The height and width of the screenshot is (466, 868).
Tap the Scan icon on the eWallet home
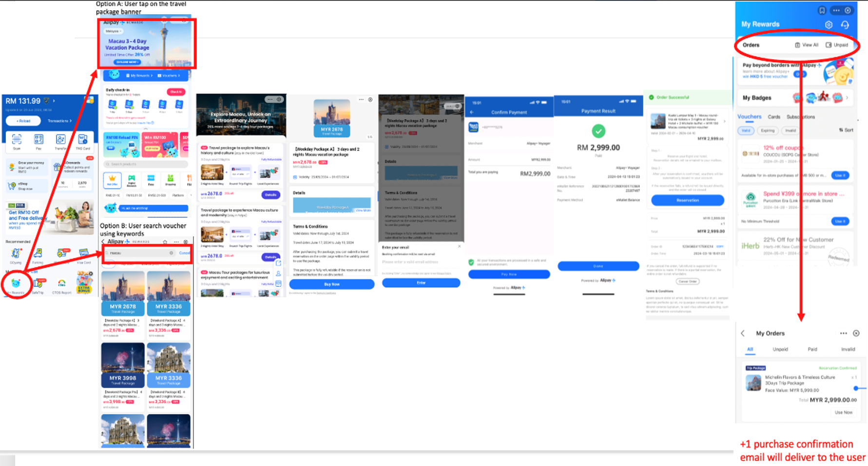pyautogui.click(x=17, y=140)
